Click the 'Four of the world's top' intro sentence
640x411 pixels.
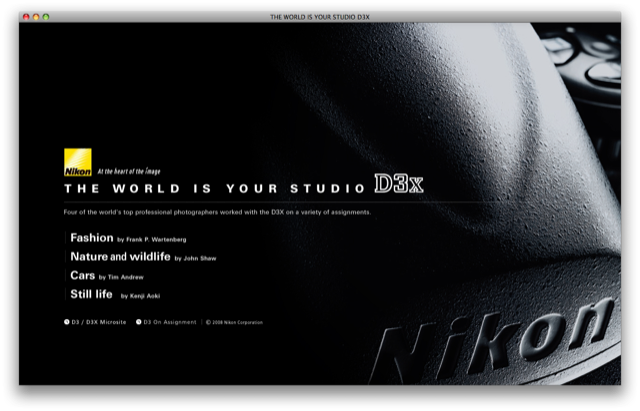(217, 212)
